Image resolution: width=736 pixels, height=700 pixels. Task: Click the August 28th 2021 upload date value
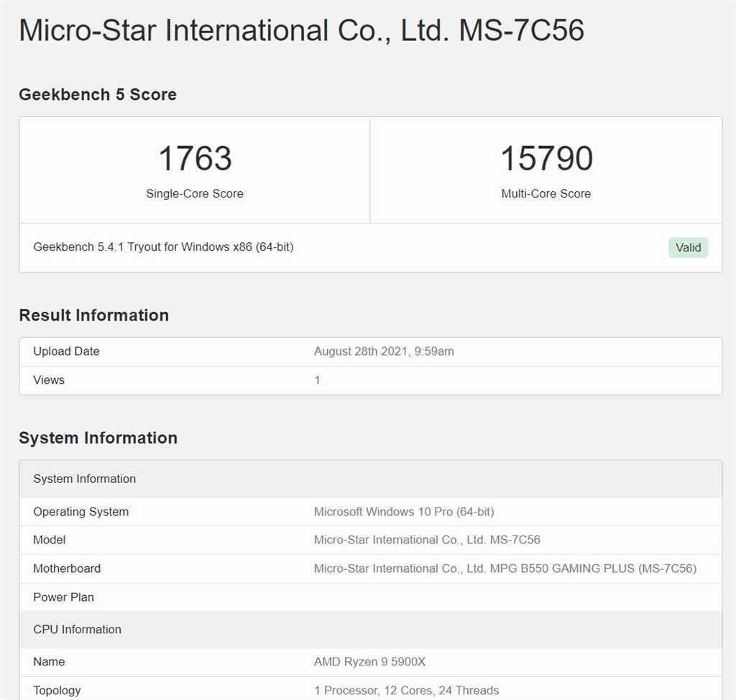coord(384,351)
